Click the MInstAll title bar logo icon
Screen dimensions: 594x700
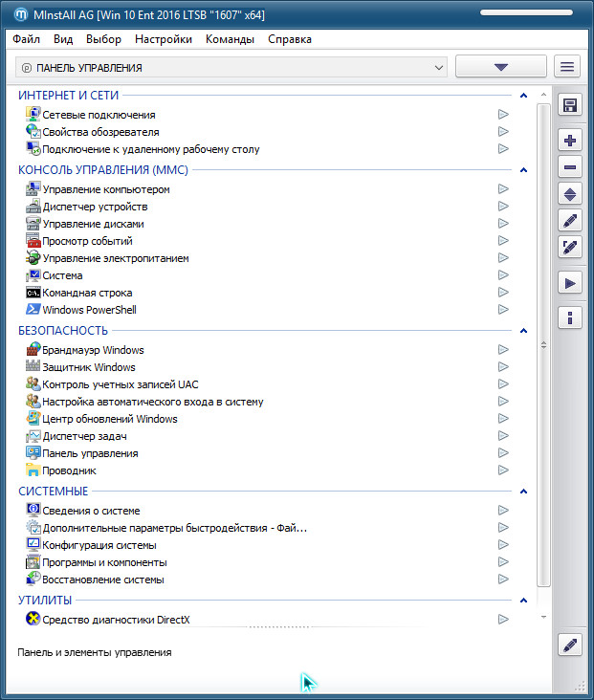point(20,14)
